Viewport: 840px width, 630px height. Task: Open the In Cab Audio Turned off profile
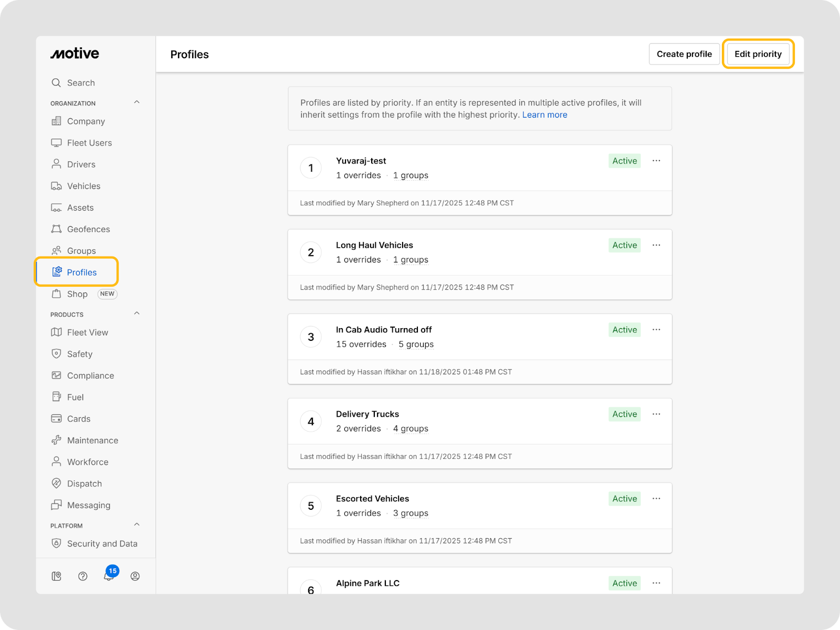(x=384, y=330)
